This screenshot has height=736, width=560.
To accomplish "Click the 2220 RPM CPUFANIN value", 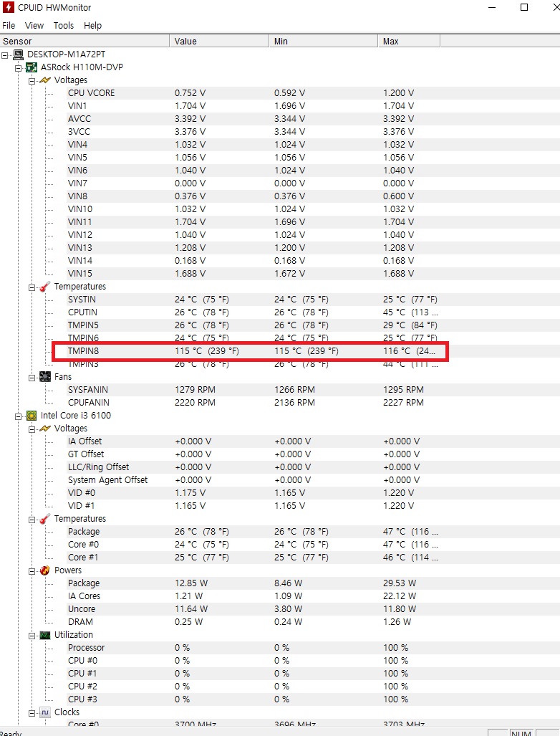I will [195, 402].
